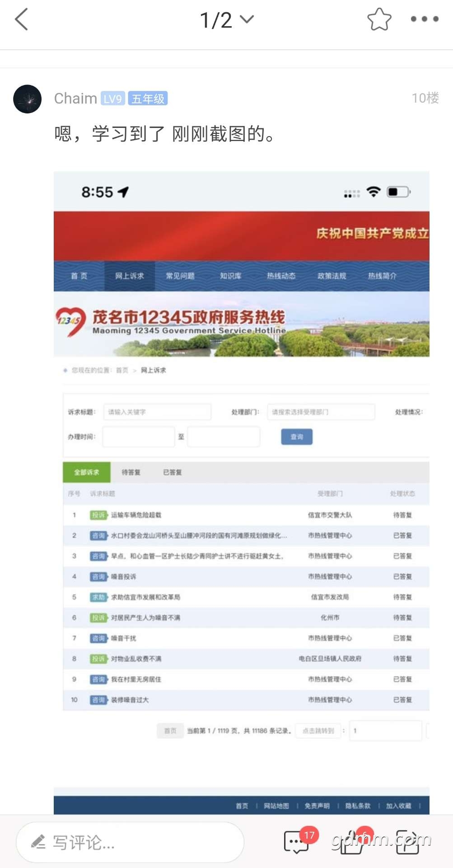The image size is (453, 868).
Task: Open the three-dot more options menu
Action: pos(424,19)
